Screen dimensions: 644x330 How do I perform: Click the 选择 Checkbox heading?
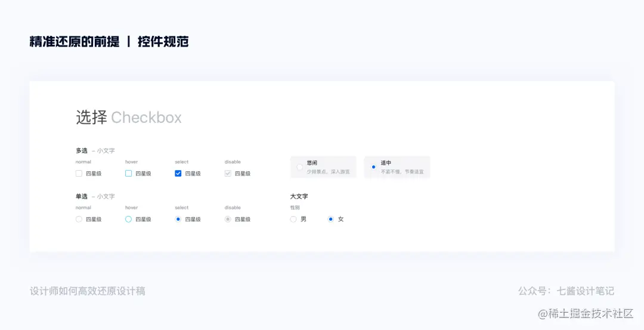129,118
